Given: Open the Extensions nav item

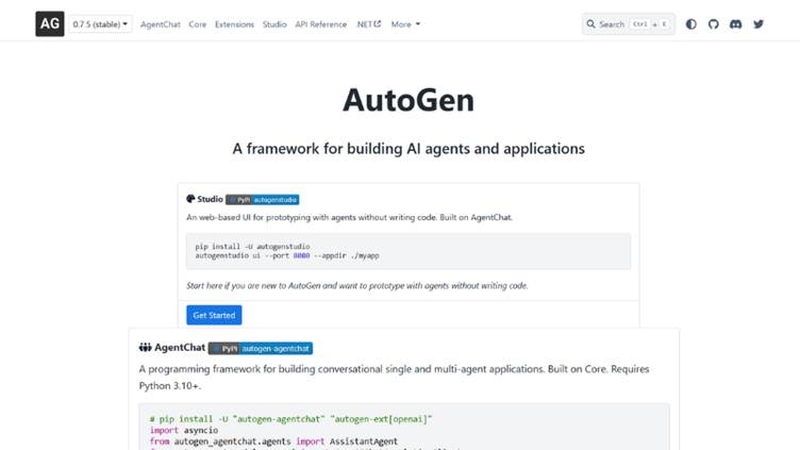Looking at the screenshot, I should click(x=234, y=24).
